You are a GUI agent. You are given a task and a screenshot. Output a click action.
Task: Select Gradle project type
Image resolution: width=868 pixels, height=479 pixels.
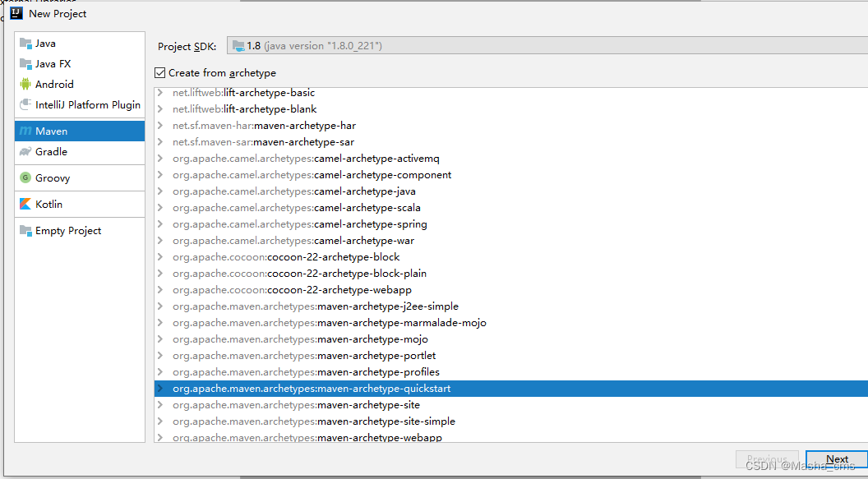pyautogui.click(x=80, y=151)
